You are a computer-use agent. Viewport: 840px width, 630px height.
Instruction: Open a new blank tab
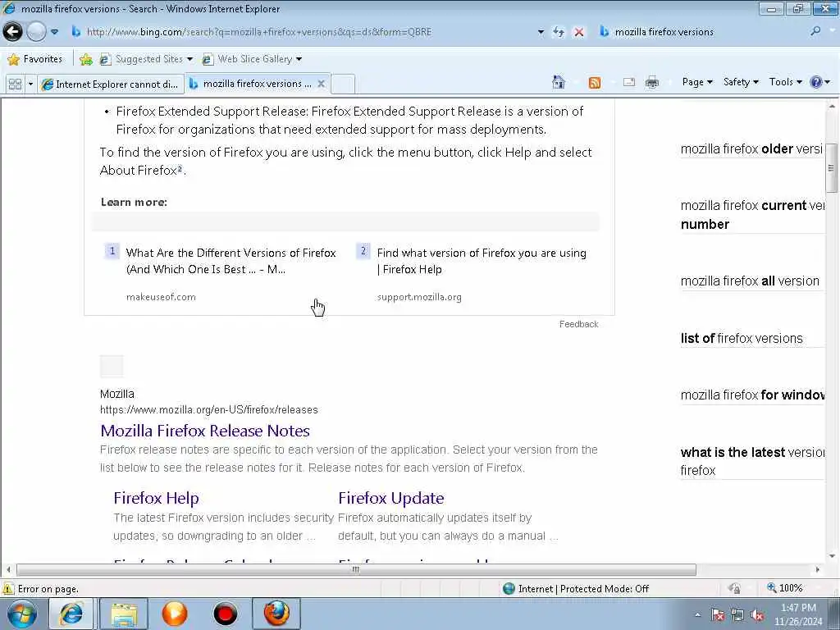pos(343,84)
